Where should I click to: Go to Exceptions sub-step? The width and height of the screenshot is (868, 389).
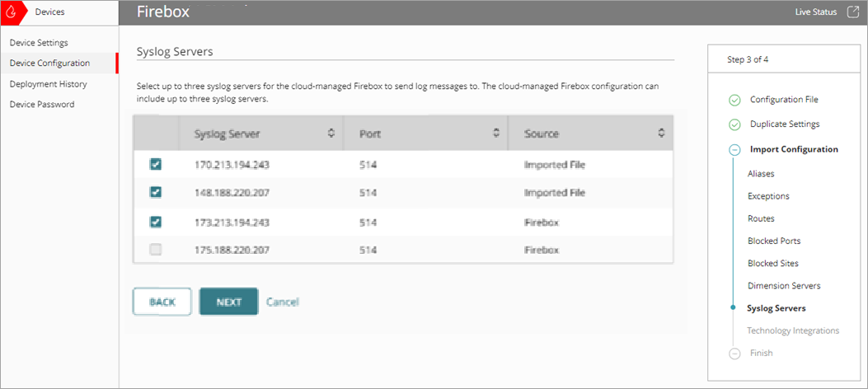(x=768, y=196)
